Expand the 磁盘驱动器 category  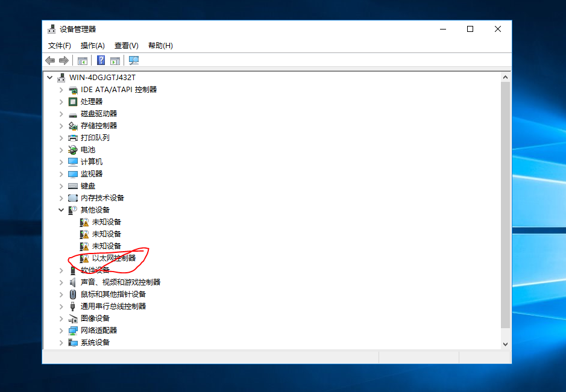[61, 114]
